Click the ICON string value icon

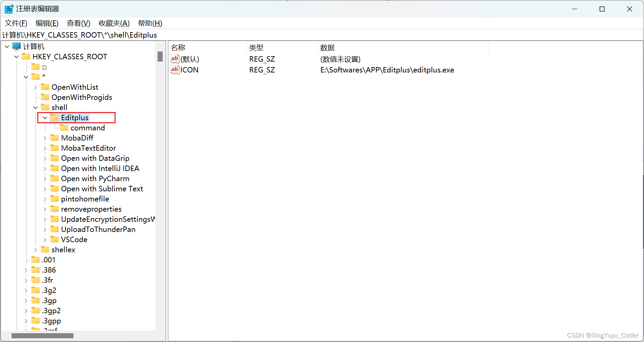pyautogui.click(x=175, y=70)
